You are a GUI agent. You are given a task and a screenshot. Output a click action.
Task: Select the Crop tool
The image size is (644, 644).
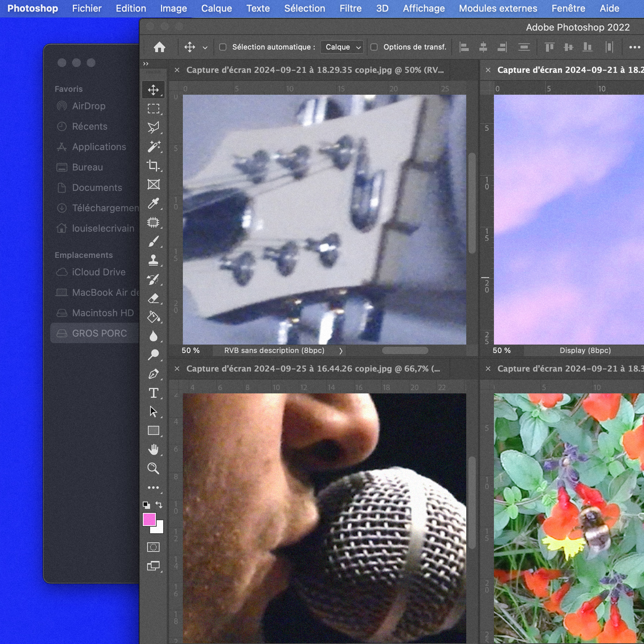153,165
